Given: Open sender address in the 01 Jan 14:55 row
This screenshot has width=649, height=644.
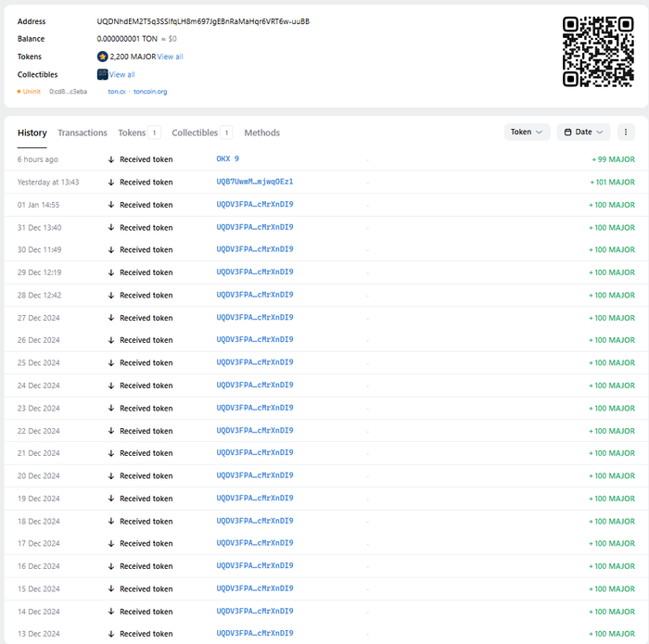Looking at the screenshot, I should point(255,205).
